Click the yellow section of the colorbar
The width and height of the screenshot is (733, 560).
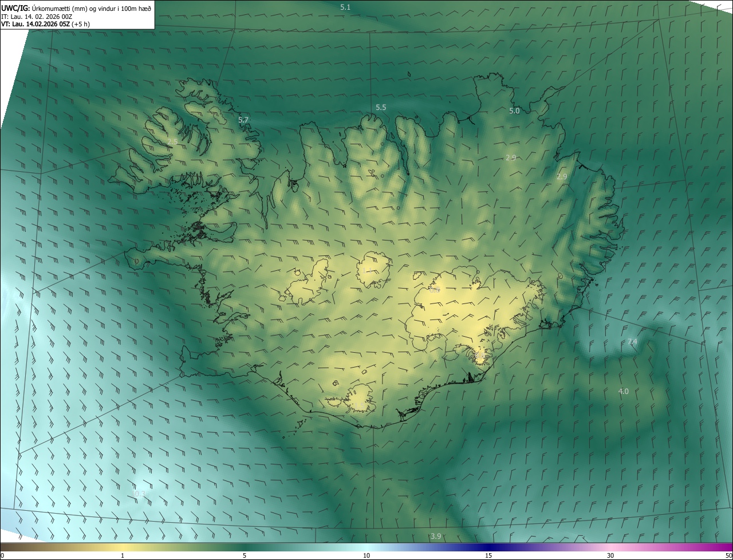click(x=123, y=547)
